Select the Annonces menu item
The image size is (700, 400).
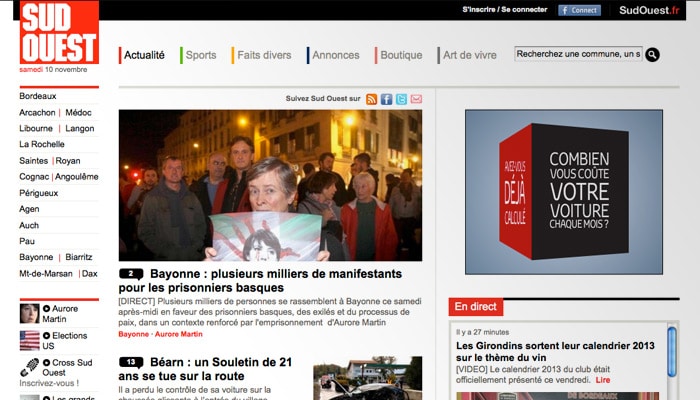(335, 55)
